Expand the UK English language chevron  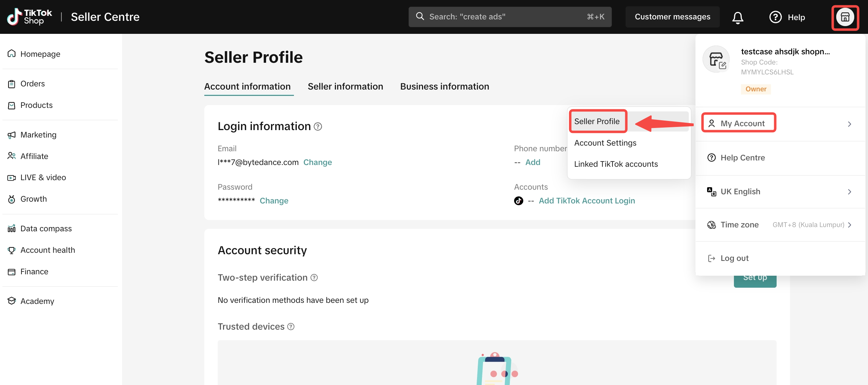pos(850,192)
